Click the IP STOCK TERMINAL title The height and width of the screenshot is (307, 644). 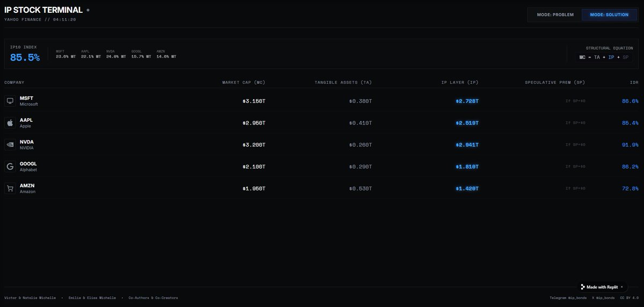tap(43, 10)
